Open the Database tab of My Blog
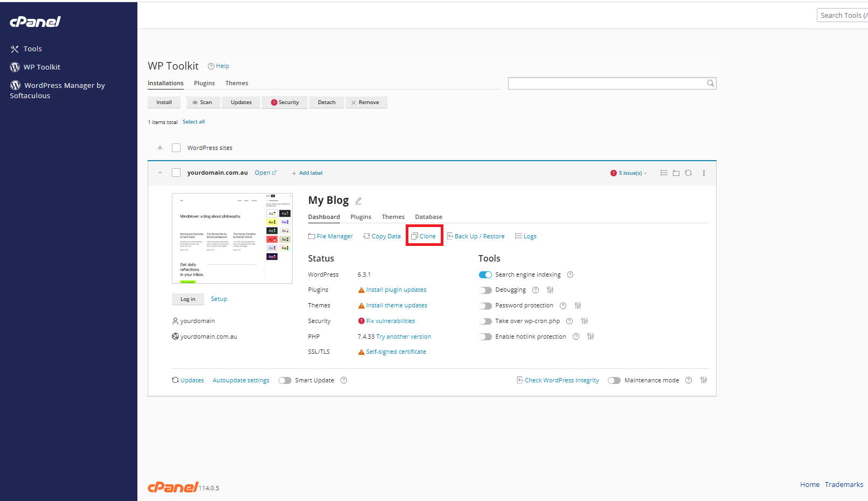The width and height of the screenshot is (868, 501). [x=429, y=217]
